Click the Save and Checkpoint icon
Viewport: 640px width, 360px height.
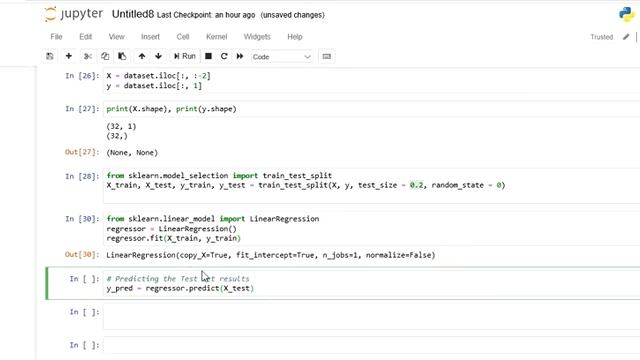point(50,56)
